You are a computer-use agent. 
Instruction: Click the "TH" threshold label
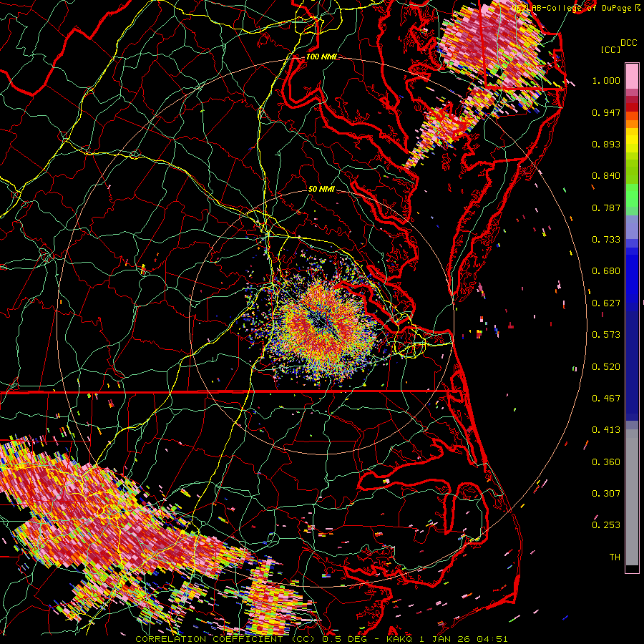click(x=615, y=557)
